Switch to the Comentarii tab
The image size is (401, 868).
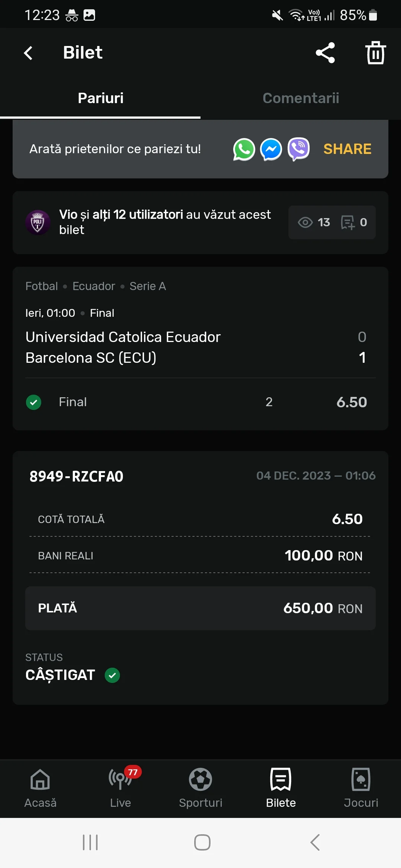coord(301,98)
